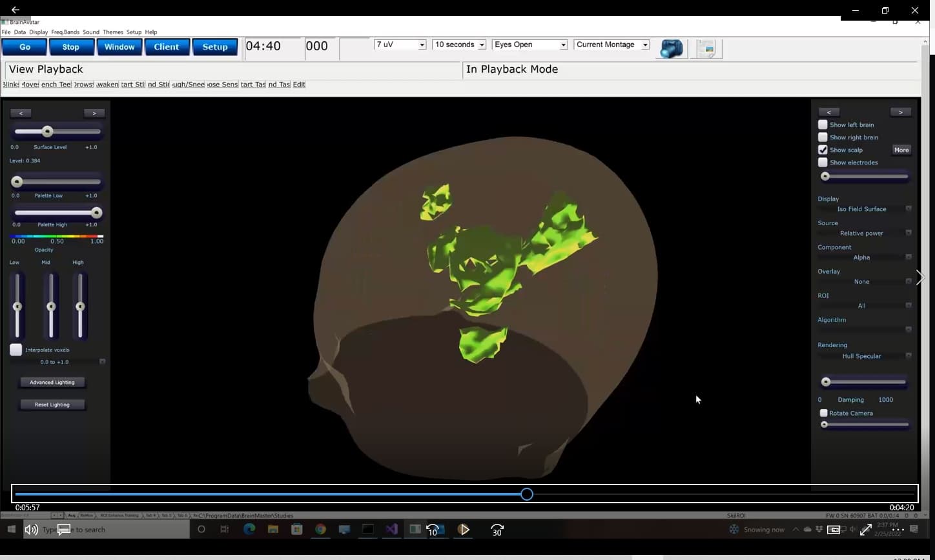Click the fullscreen expand icon
Screen dimensions: 935x560
(x=866, y=530)
